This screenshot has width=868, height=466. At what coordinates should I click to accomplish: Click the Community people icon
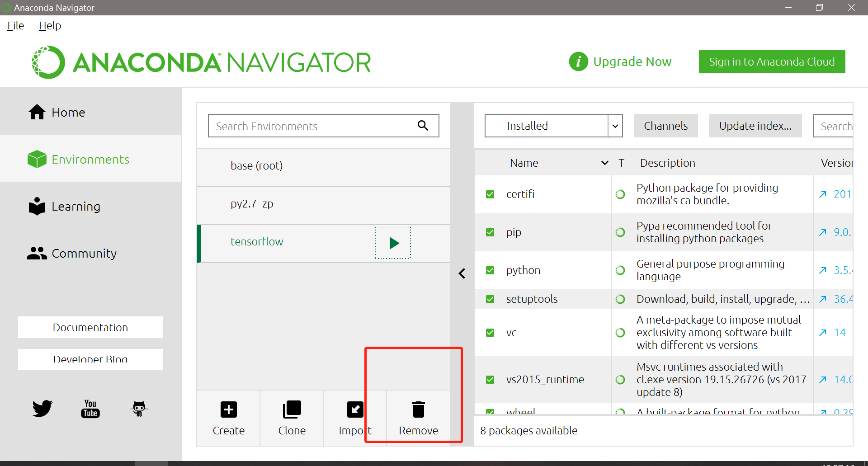coord(37,253)
